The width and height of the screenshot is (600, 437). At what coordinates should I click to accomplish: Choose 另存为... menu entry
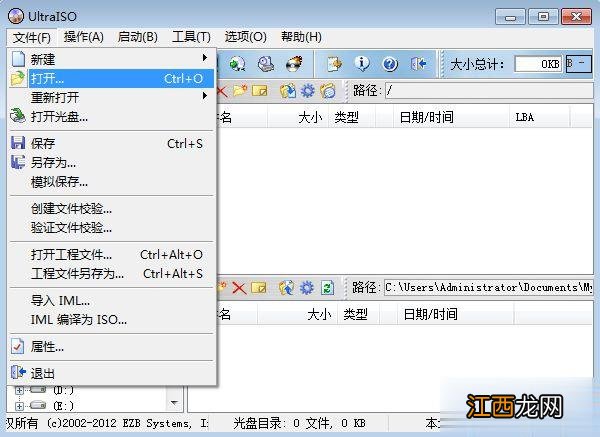(x=112, y=163)
